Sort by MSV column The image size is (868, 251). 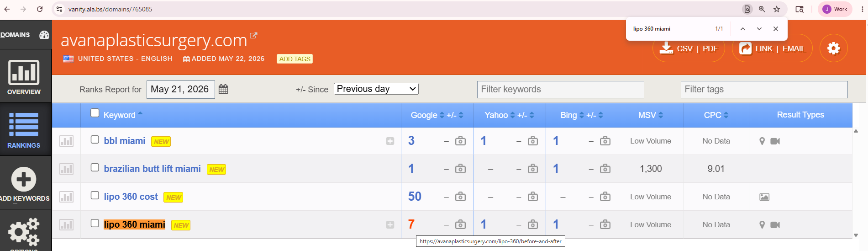click(651, 115)
